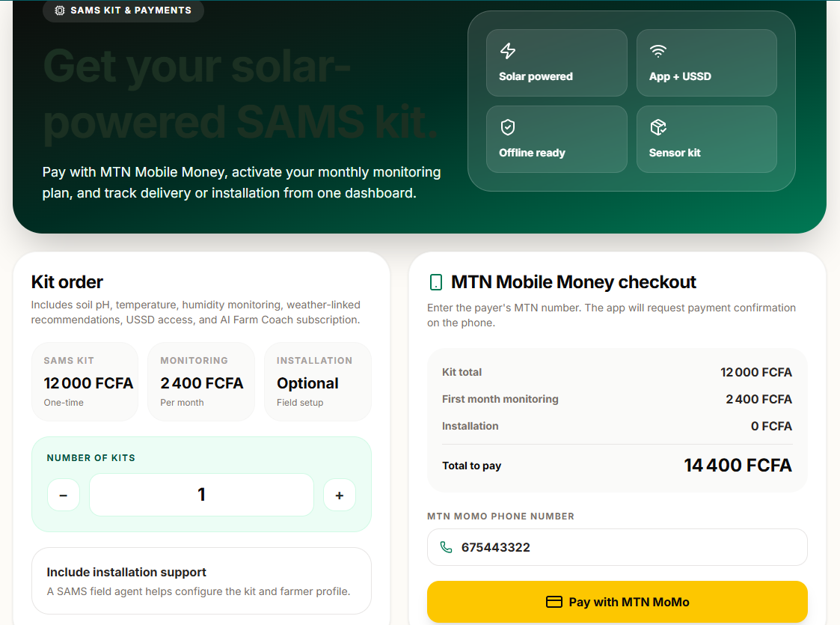
Task: Click the card icon on Pay button
Action: pyautogui.click(x=554, y=602)
